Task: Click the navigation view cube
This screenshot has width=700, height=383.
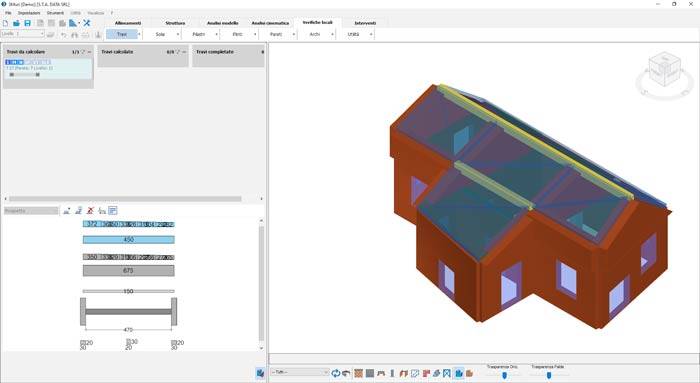Action: pos(664,70)
